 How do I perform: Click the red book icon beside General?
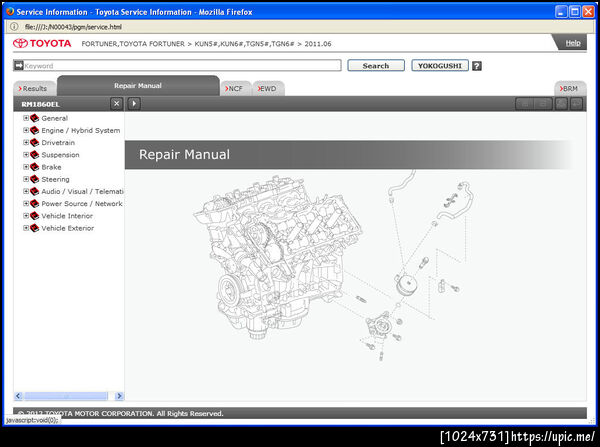click(34, 118)
